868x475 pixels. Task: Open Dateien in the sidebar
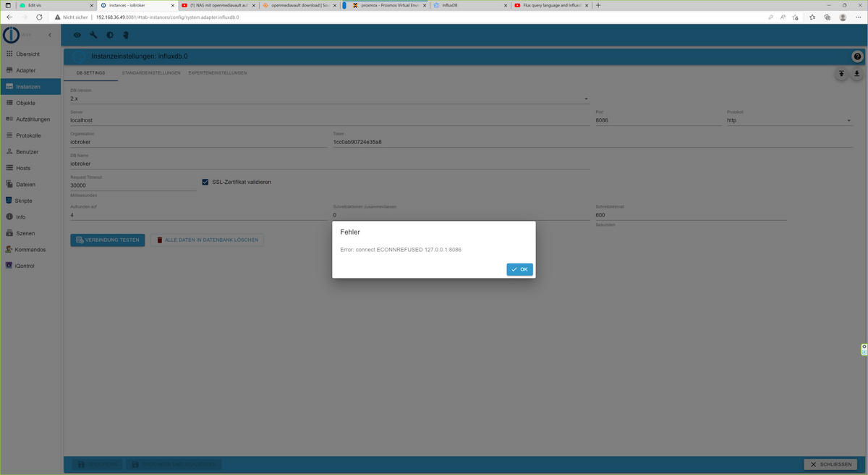(x=30, y=184)
